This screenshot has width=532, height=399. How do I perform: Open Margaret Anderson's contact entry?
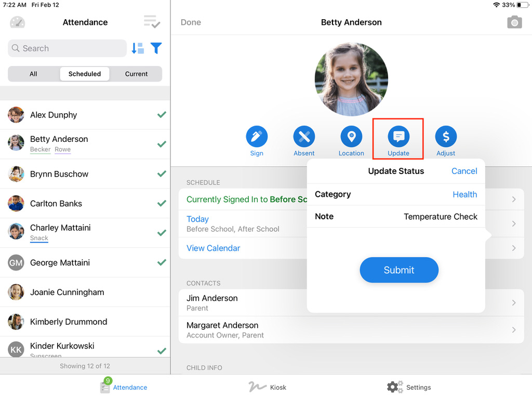point(351,330)
